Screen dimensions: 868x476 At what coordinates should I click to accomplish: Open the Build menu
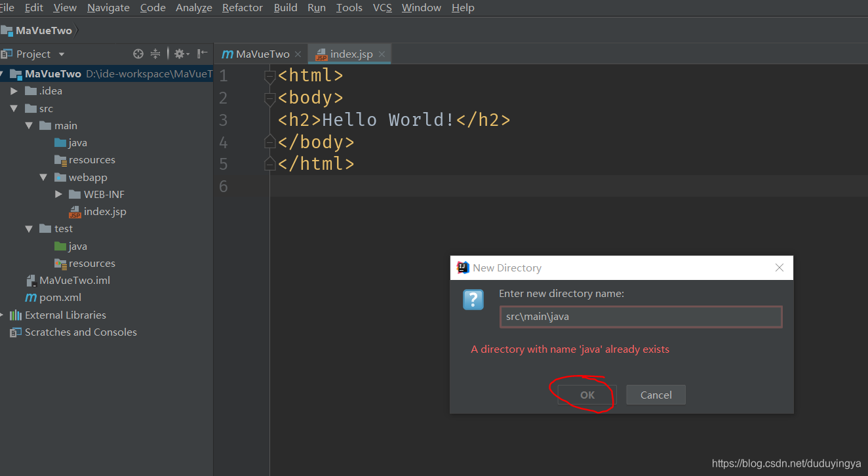(x=285, y=8)
